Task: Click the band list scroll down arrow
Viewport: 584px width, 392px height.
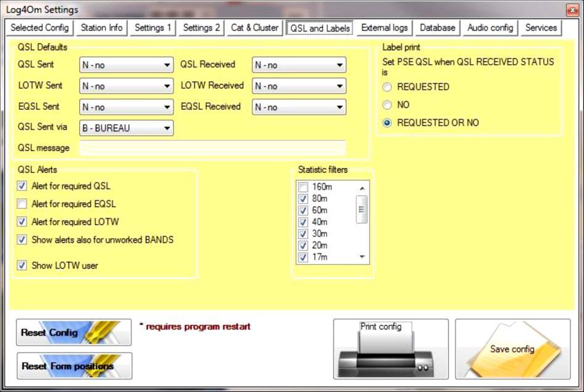Action: (362, 257)
